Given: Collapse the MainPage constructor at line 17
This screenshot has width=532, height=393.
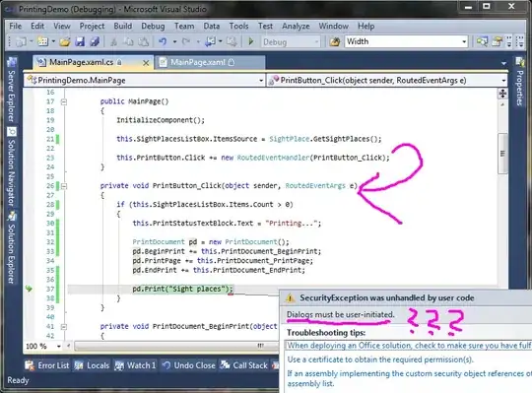Looking at the screenshot, I should (x=63, y=101).
